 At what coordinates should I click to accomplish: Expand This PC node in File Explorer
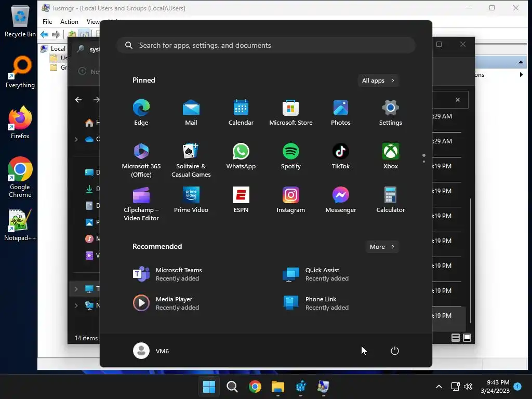coord(76,289)
